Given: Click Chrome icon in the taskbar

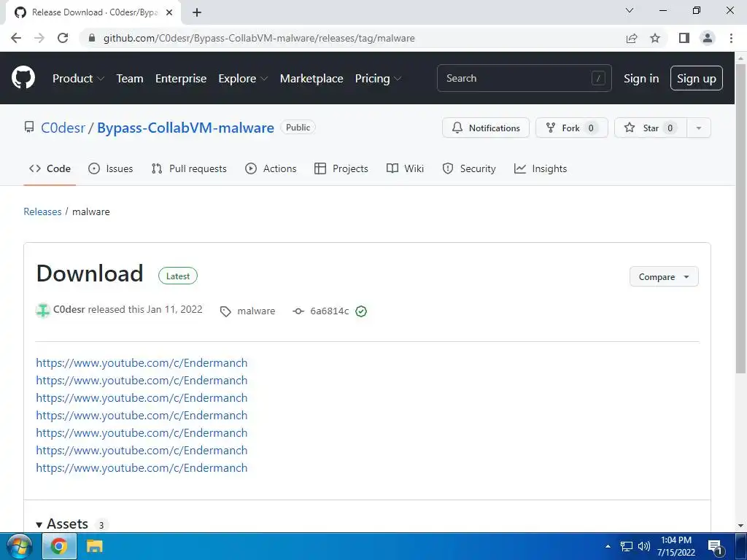Looking at the screenshot, I should (x=59, y=546).
